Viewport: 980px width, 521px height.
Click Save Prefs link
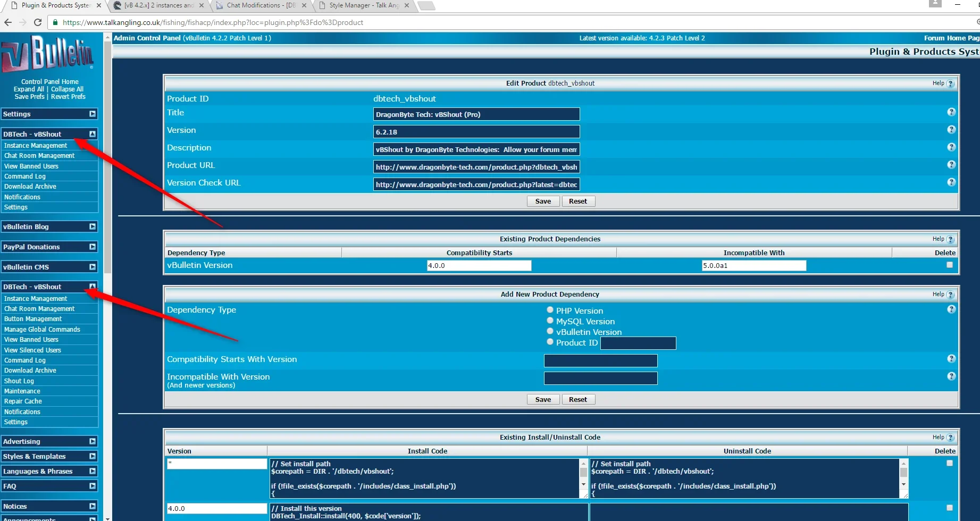point(29,97)
